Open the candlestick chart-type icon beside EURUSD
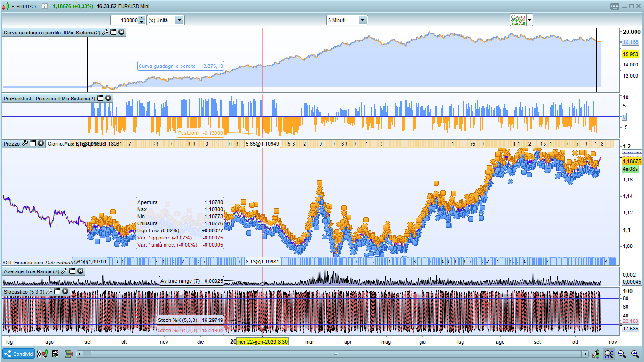This screenshot has height=362, width=644. pos(5,7)
